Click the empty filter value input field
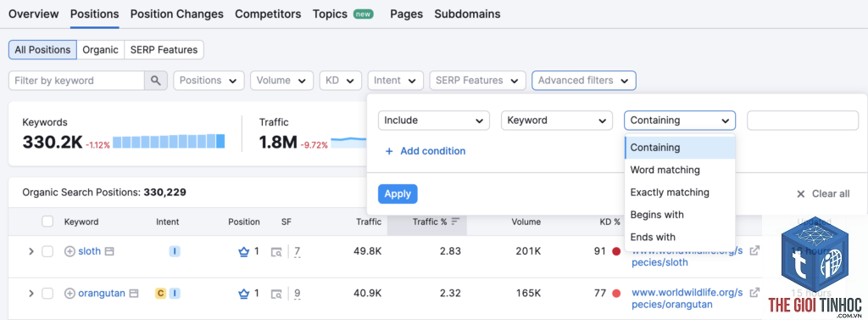The width and height of the screenshot is (868, 320). [803, 121]
